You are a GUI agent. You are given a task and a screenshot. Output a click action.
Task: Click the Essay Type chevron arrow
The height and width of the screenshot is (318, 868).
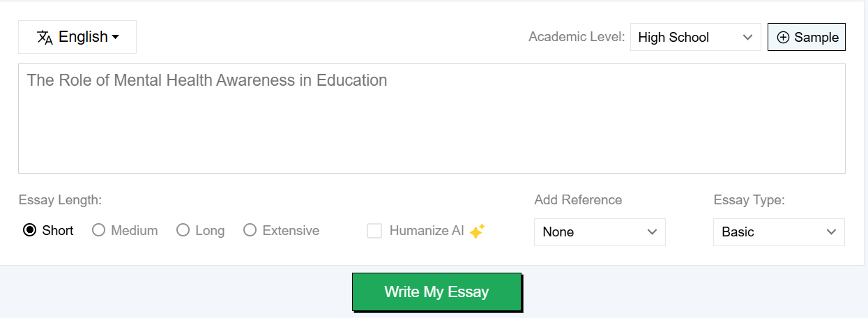831,232
